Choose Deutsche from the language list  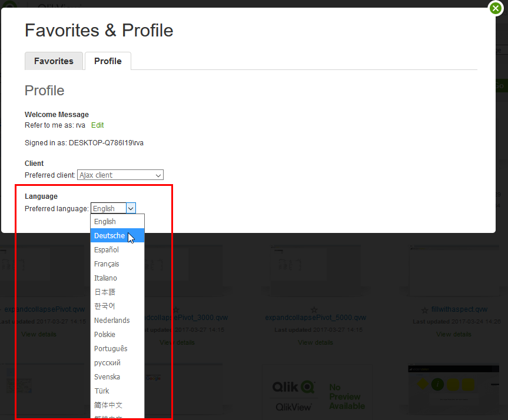click(117, 235)
